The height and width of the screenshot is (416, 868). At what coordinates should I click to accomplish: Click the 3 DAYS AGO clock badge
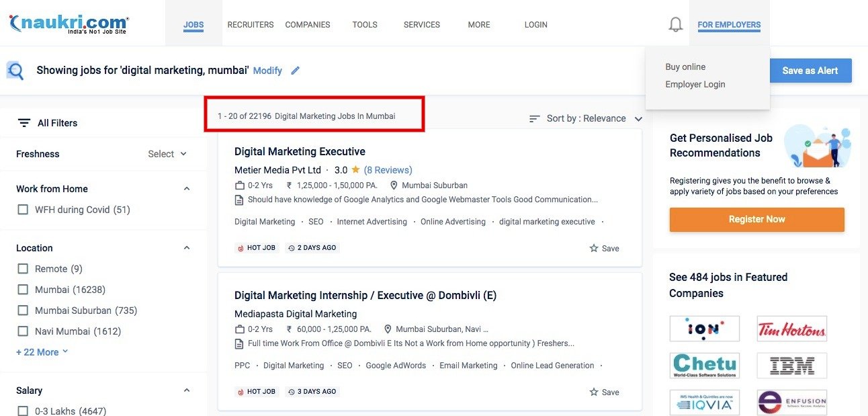312,392
